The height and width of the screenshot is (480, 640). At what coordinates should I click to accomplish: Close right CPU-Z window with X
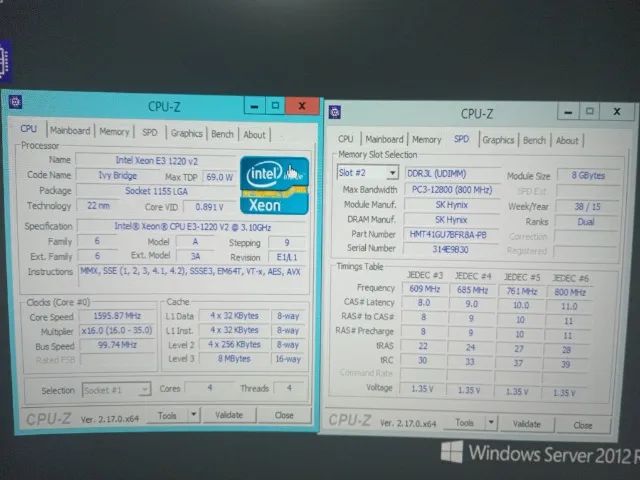click(x=617, y=111)
